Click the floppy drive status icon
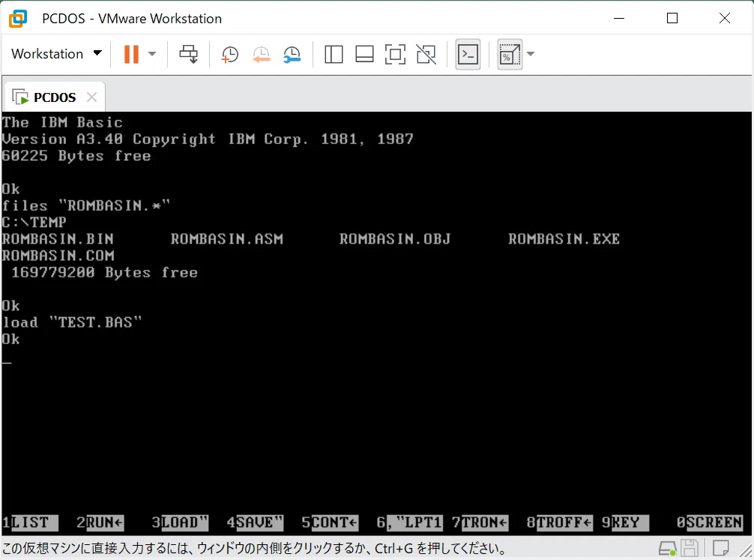 [690, 549]
